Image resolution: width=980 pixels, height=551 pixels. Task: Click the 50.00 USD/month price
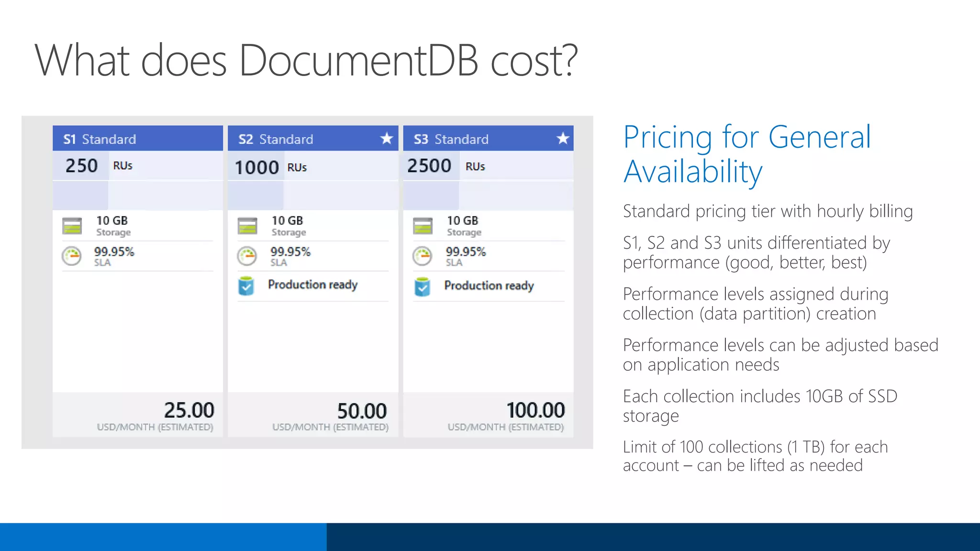tap(362, 411)
